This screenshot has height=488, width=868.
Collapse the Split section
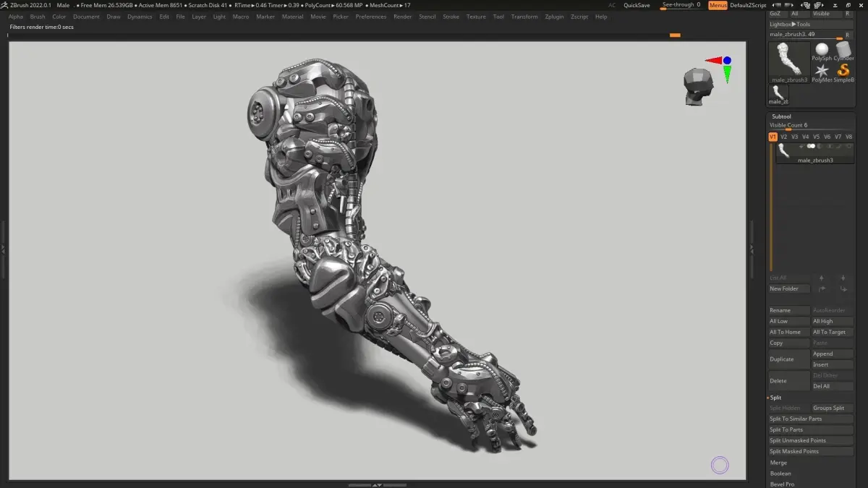pyautogui.click(x=775, y=398)
